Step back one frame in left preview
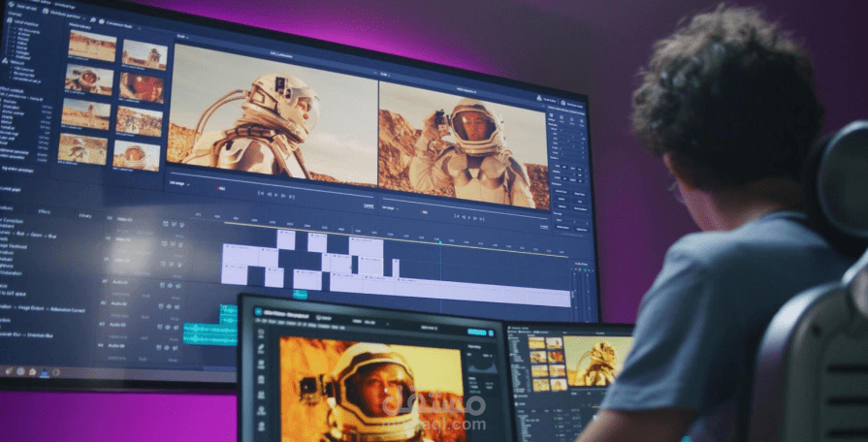 pyautogui.click(x=269, y=194)
